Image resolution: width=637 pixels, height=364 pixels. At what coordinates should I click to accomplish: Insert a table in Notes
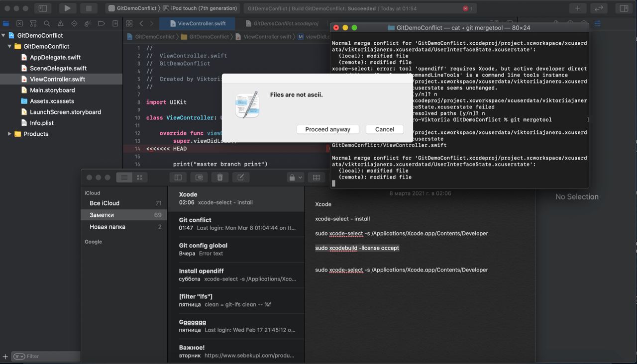point(317,178)
